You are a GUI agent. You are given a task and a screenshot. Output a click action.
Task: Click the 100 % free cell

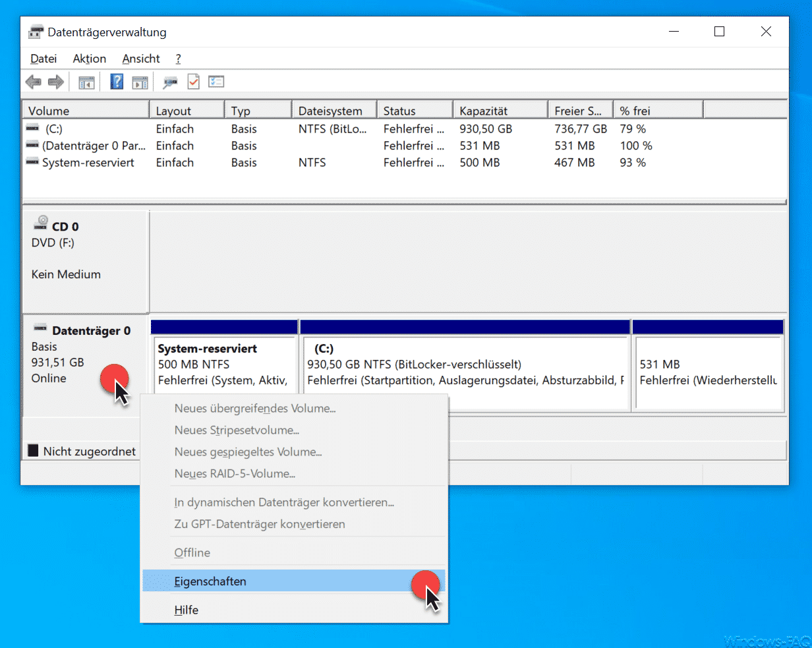tap(636, 146)
